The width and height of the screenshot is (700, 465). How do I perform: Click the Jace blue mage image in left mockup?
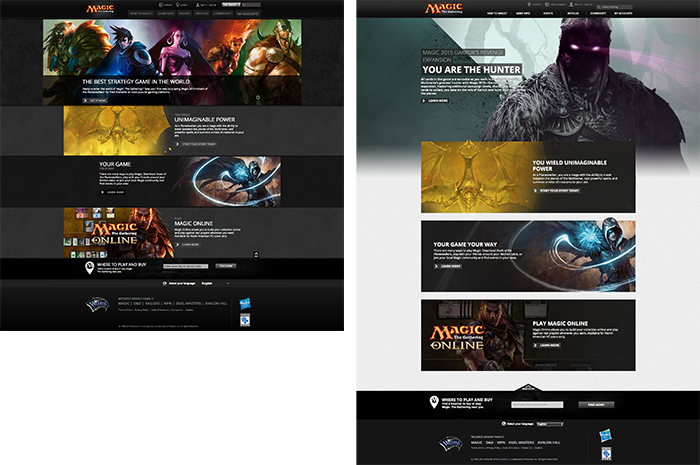(x=228, y=181)
